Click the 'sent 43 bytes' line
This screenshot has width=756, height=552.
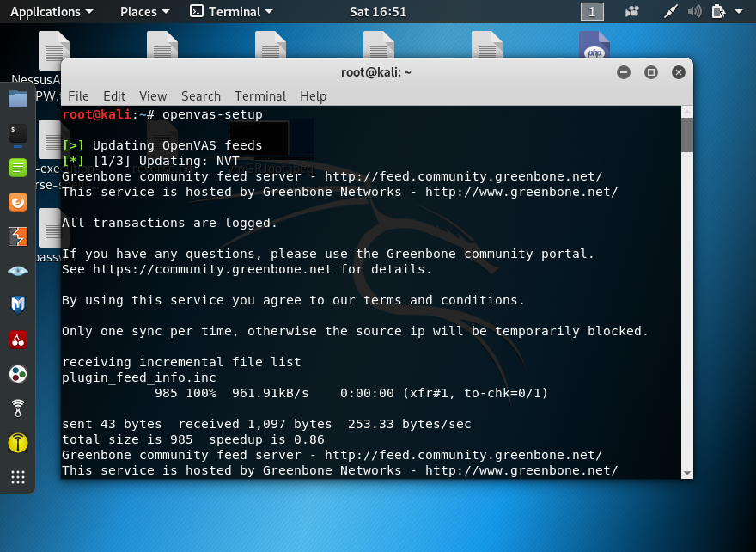point(266,424)
